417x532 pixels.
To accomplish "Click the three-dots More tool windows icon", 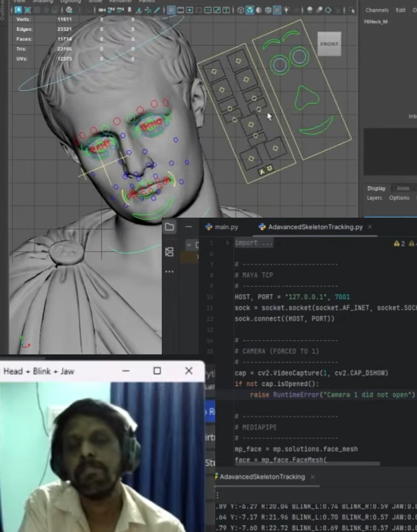I will point(169,272).
